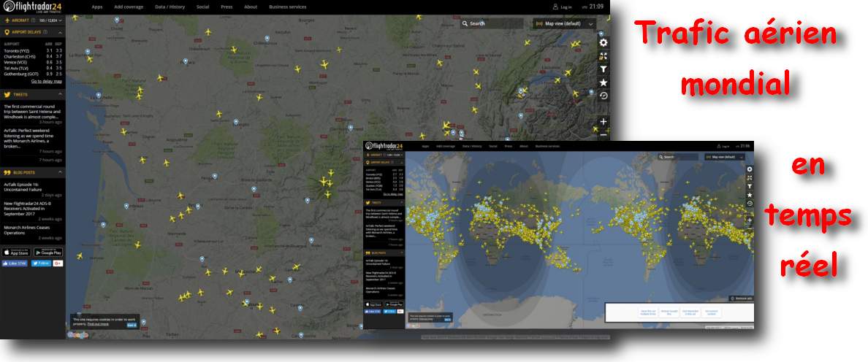Open settings gear in small world map window
The height and width of the screenshot is (362, 868).
click(750, 169)
